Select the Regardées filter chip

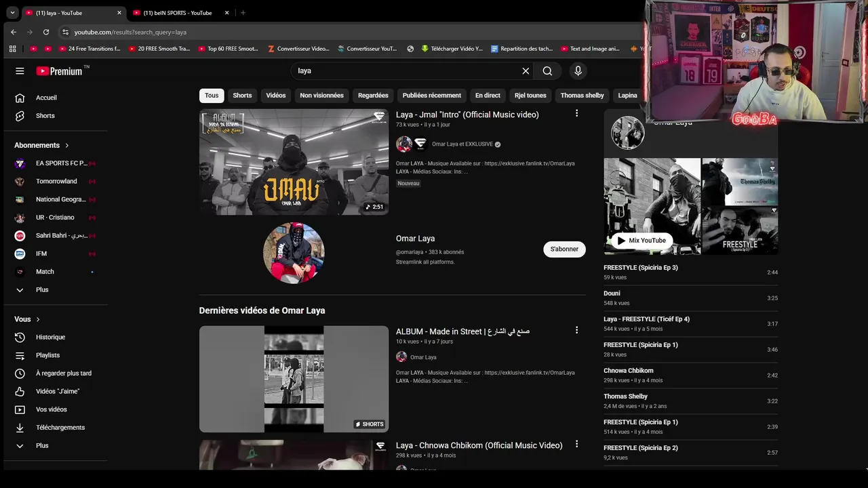click(x=373, y=96)
